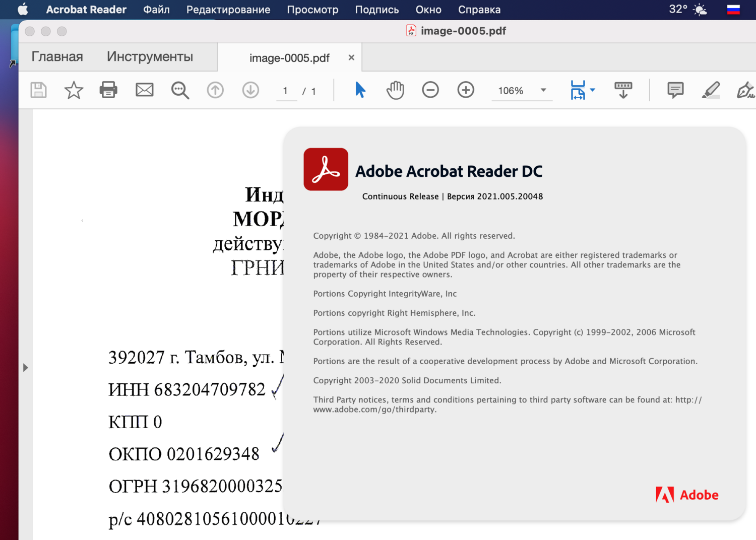Screen dimensions: 756x540
Task: Click the scrolling mode keyboard-arrow icon
Action: [623, 90]
